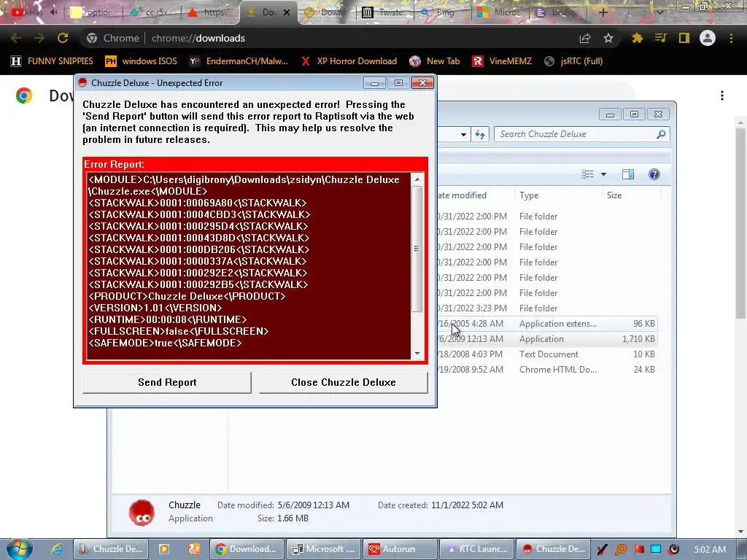Click the error report scrollbar thumb
Viewport: 747px width, 560px height.
tap(417, 249)
